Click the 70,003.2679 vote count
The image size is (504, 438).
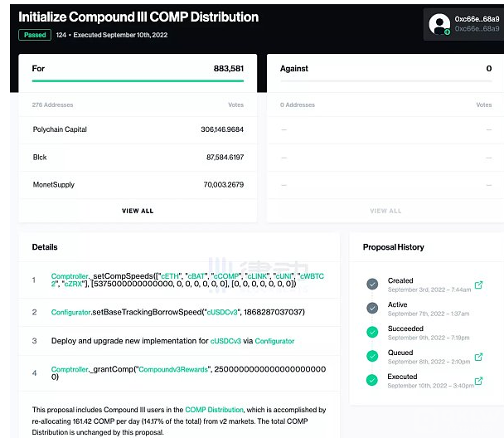[x=224, y=185]
